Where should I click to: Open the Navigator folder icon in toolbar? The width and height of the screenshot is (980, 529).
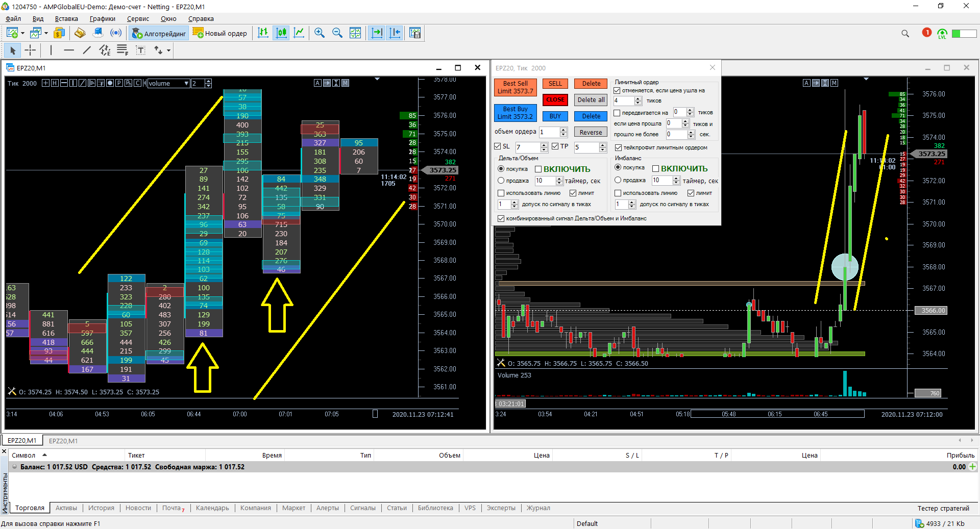tap(80, 33)
